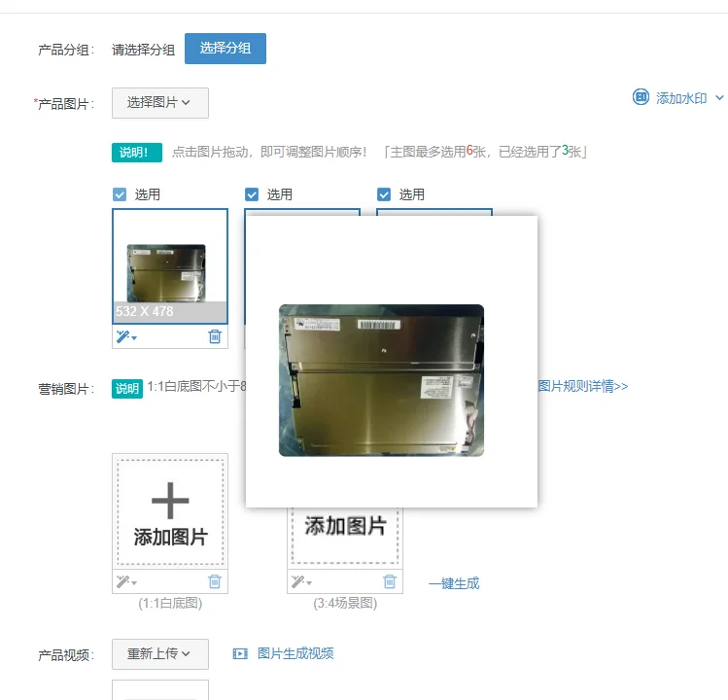Screen dimensions: 728x700
Task: Open magic wand tool under 1:1白底图 slot
Action: pos(126,581)
